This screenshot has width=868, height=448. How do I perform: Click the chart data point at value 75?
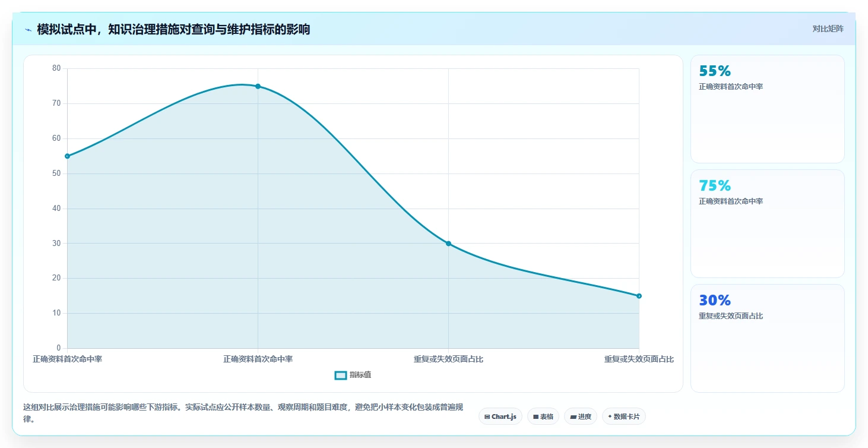click(x=258, y=86)
